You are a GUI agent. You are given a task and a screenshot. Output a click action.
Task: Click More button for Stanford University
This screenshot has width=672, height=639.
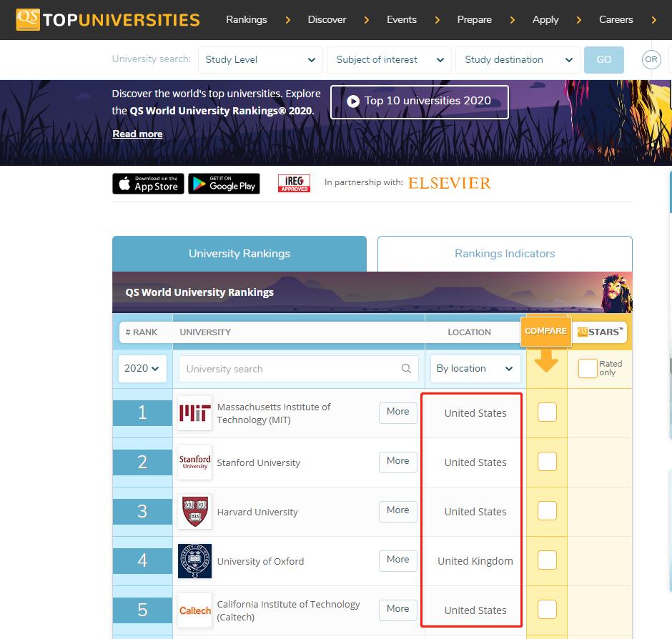pyautogui.click(x=398, y=462)
